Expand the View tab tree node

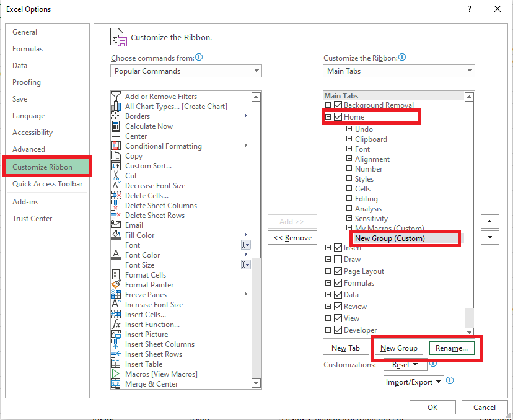(x=328, y=318)
